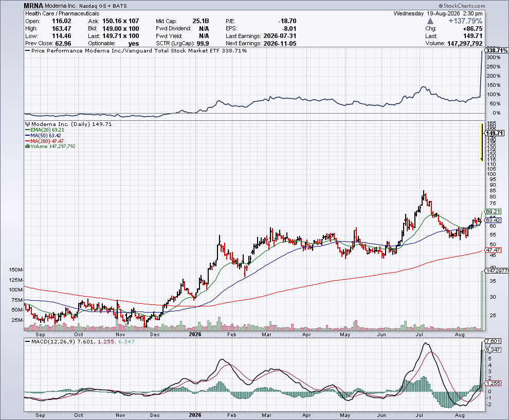Click the Open price 116.02 value
Viewport: 509px width, 420px height.
pos(61,21)
